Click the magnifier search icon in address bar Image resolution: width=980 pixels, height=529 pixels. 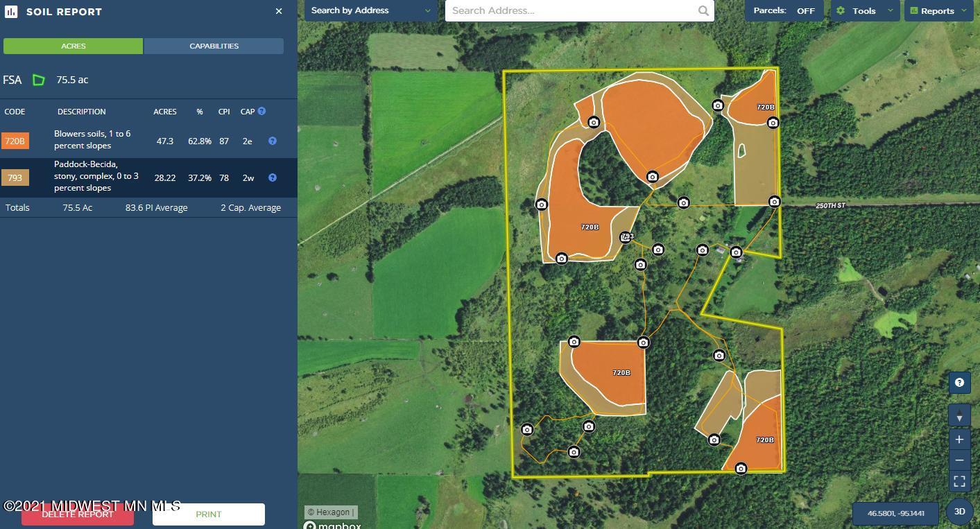pyautogui.click(x=703, y=10)
